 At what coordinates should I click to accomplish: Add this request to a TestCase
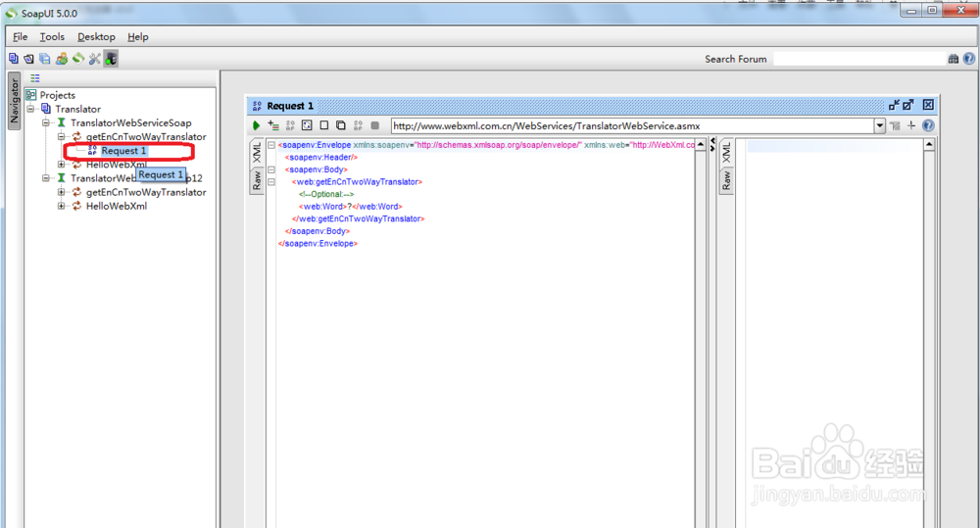[273, 125]
